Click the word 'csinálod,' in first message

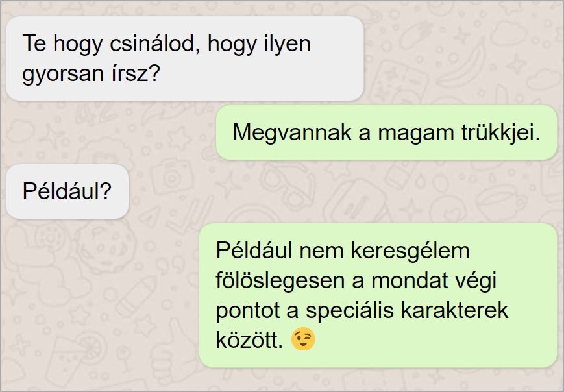[154, 44]
